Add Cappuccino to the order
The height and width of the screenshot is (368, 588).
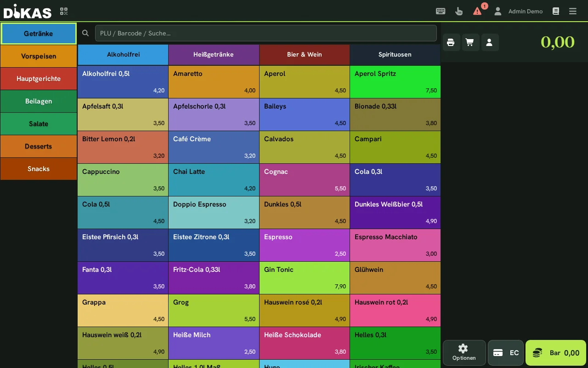123,180
